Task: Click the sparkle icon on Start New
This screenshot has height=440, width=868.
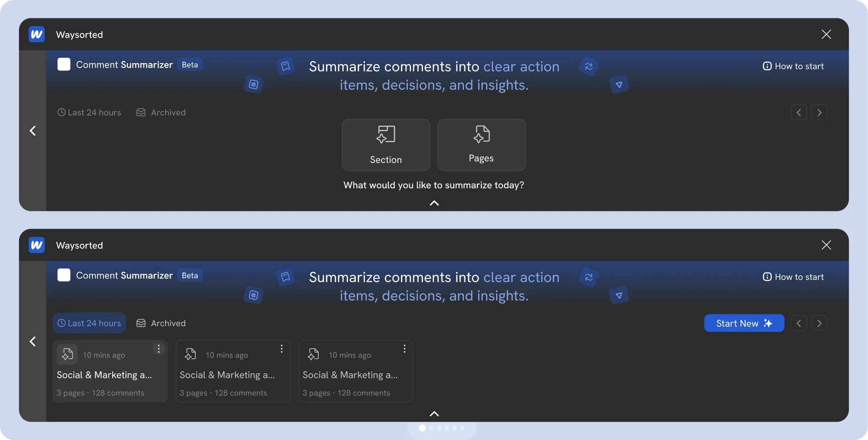Action: point(768,323)
